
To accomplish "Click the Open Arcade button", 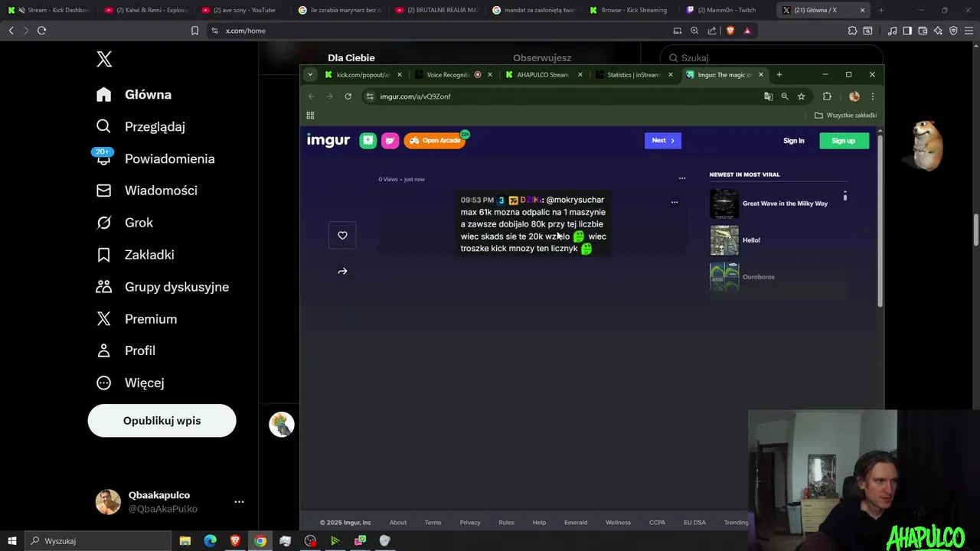I will point(435,140).
